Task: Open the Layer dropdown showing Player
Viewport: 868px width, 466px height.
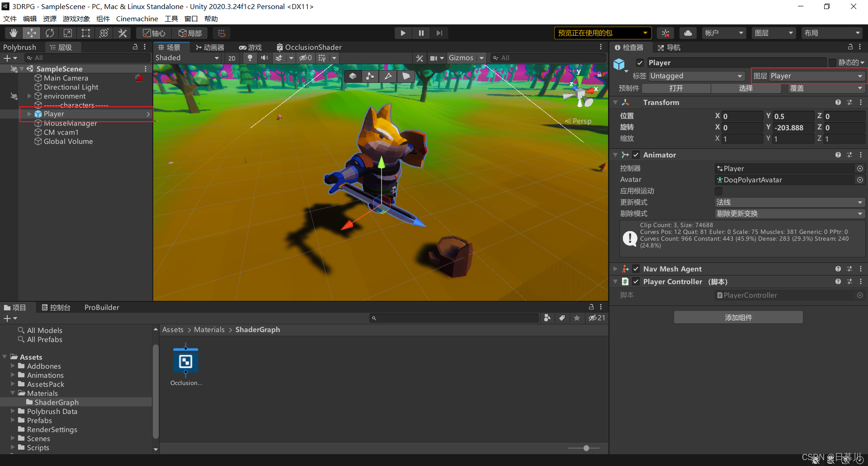Action: 816,76
